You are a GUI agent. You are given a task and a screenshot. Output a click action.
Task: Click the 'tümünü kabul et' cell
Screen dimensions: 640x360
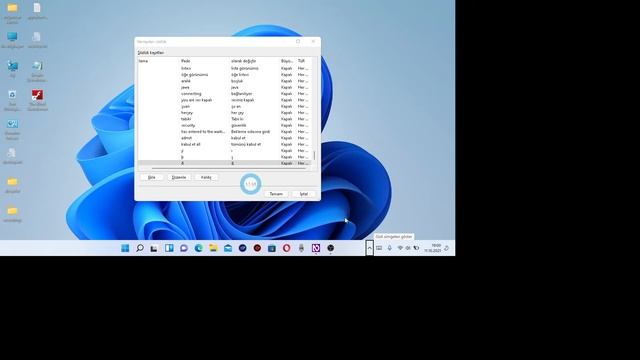(246, 144)
